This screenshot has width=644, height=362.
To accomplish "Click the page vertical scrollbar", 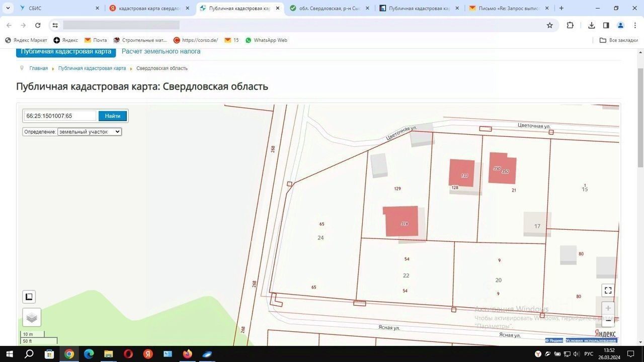I will pyautogui.click(x=640, y=117).
